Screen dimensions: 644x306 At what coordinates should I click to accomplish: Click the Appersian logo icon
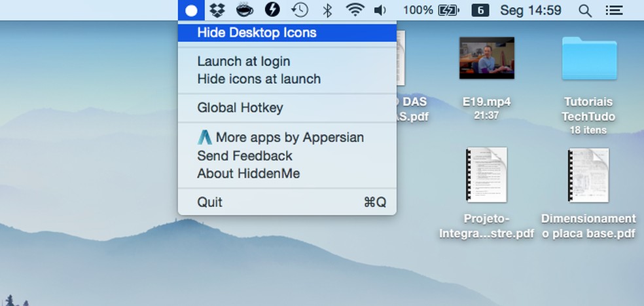click(x=205, y=137)
